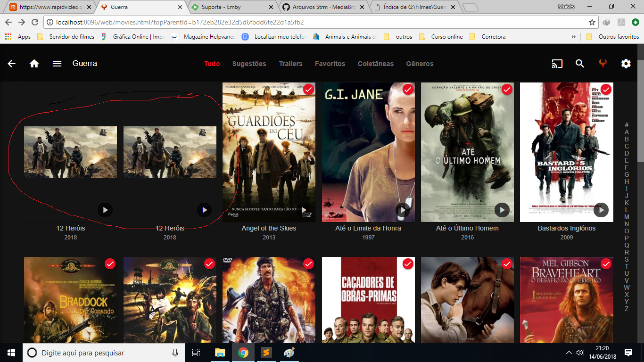
Task: Open the Gráfica Online bookmark
Action: pyautogui.click(x=133, y=37)
